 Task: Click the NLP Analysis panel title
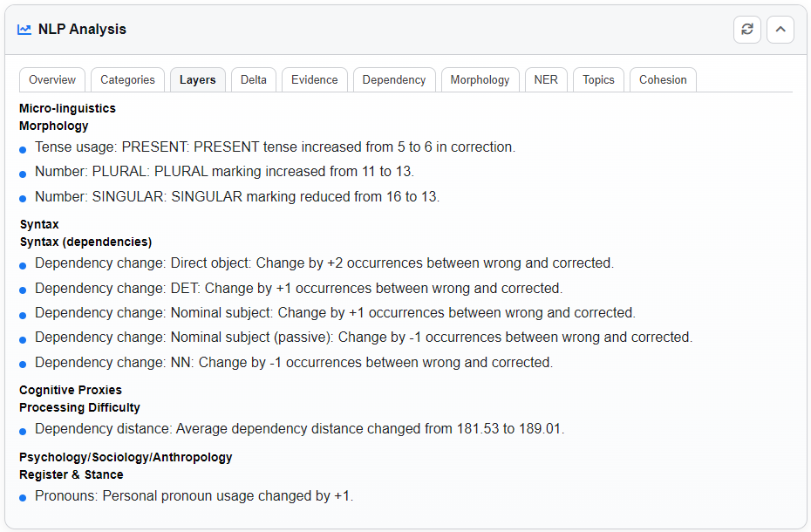click(82, 30)
